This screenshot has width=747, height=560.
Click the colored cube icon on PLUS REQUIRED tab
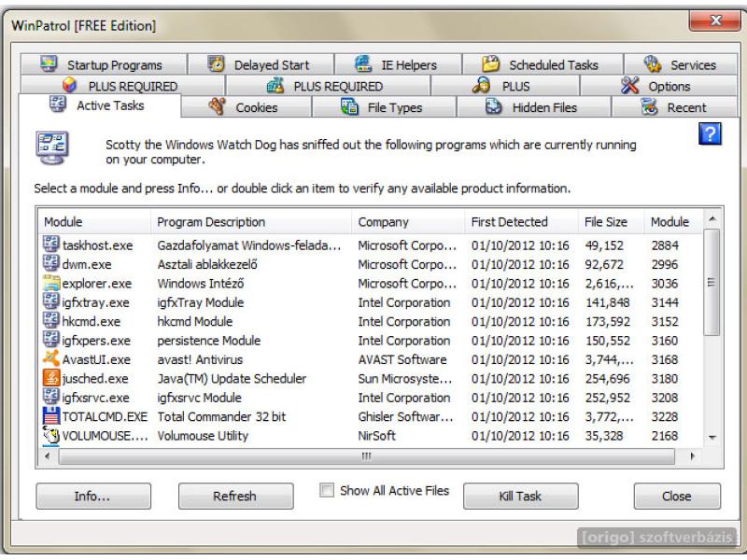pyautogui.click(x=69, y=86)
